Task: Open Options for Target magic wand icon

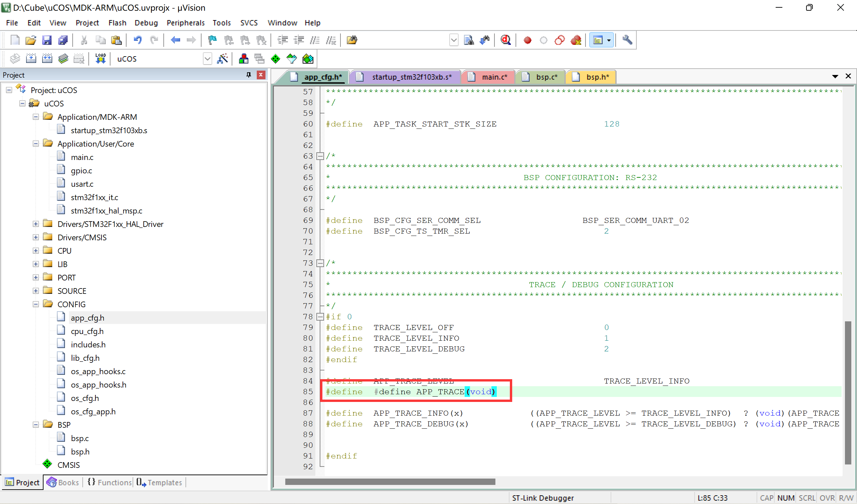Action: (222, 59)
